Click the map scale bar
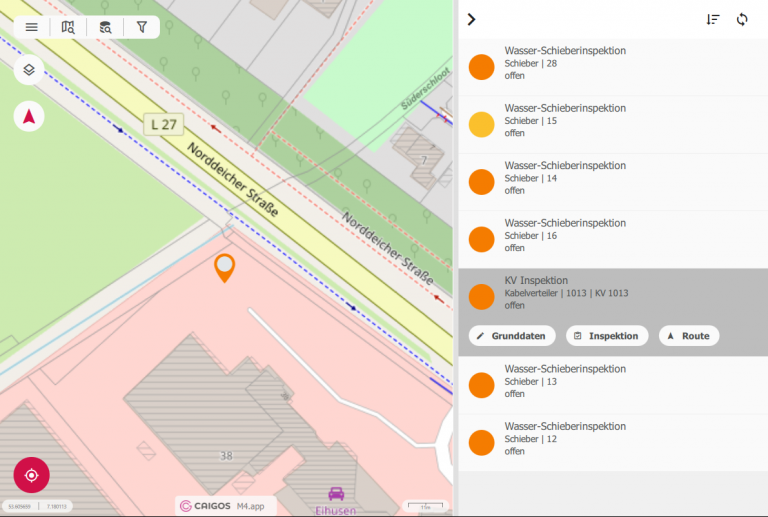The image size is (768, 517). tap(425, 506)
